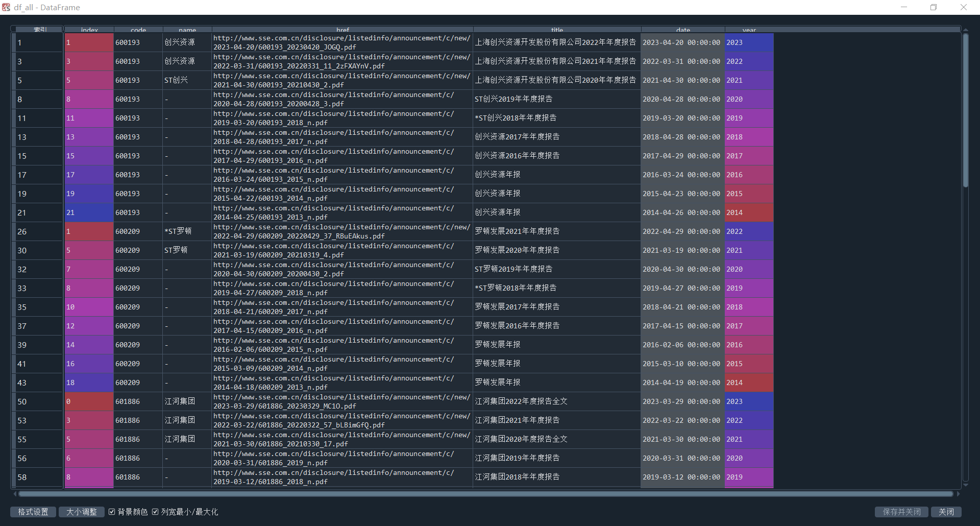Select code cell 600209 in row 30

coord(138,250)
